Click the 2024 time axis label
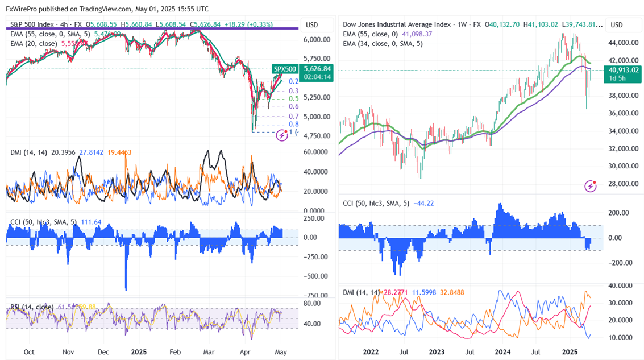Screen dimensions: 644x360 502,352
